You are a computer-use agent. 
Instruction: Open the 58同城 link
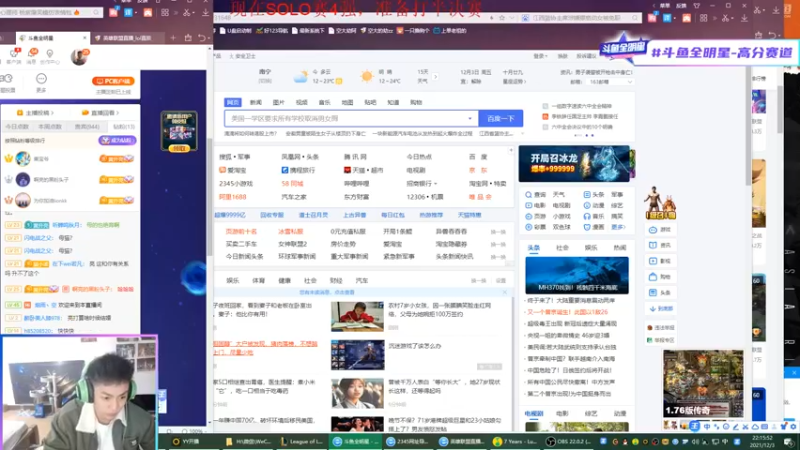coord(292,183)
